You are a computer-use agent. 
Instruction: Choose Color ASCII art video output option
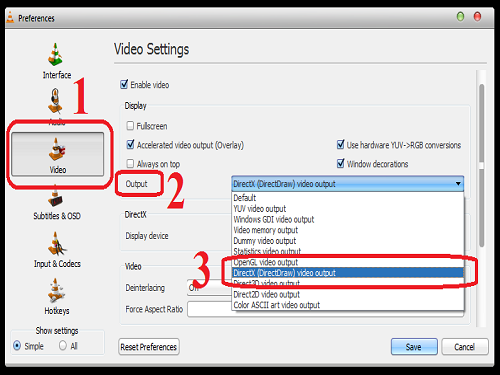click(x=348, y=305)
